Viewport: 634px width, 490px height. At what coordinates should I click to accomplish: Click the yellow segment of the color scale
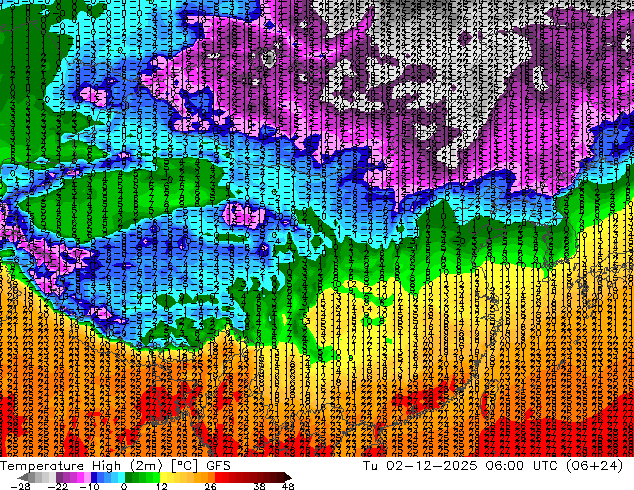(x=163, y=477)
